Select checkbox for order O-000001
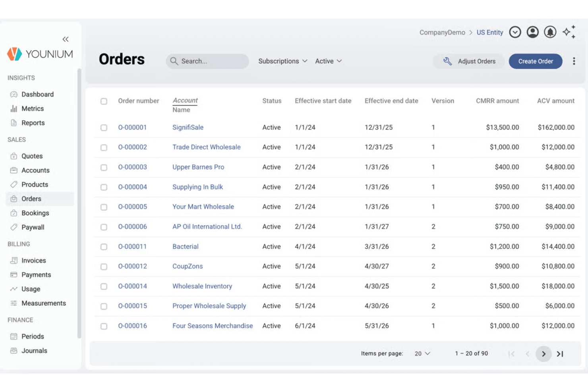Image resolution: width=588 pixels, height=392 pixels. coord(104,127)
